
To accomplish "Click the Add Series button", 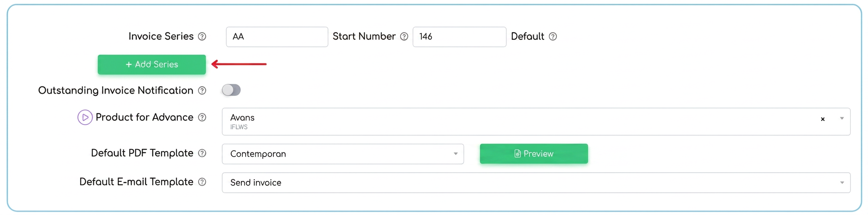I will (152, 65).
